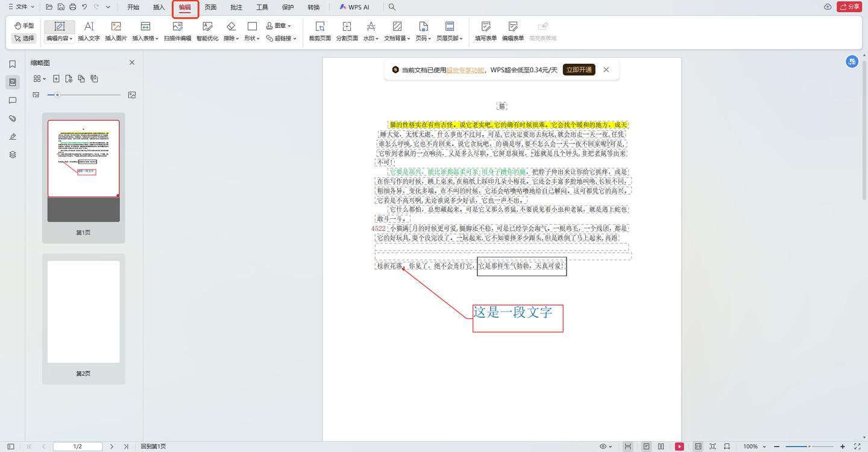Select the 手型 (hand) tool
Image resolution: width=868 pixels, height=452 pixels.
point(23,25)
